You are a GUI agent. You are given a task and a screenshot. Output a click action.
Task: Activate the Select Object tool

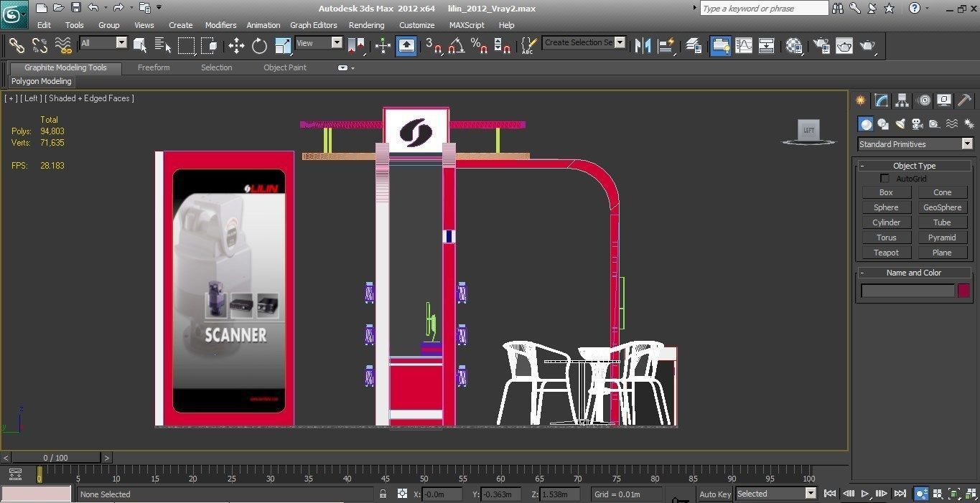click(x=140, y=45)
